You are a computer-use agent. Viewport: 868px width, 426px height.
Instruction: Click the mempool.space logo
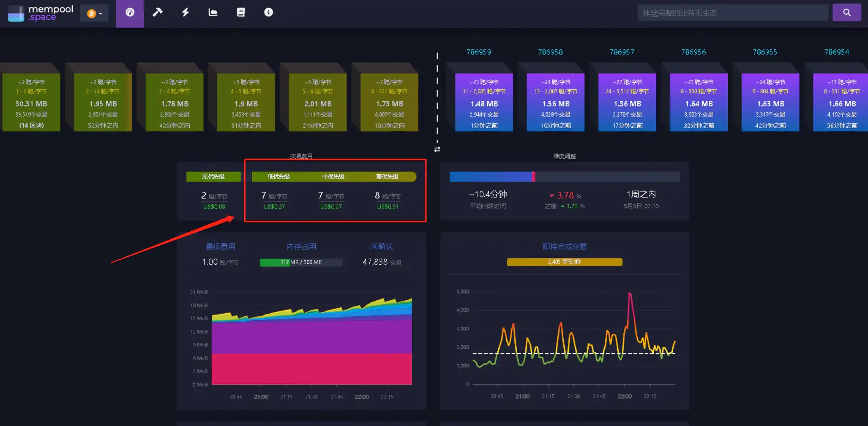coord(40,13)
